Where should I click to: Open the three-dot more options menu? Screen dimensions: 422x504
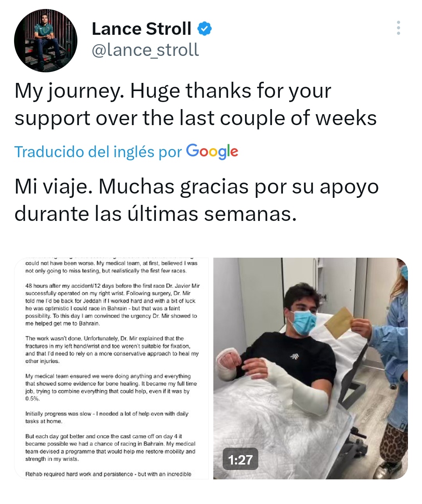[398, 28]
